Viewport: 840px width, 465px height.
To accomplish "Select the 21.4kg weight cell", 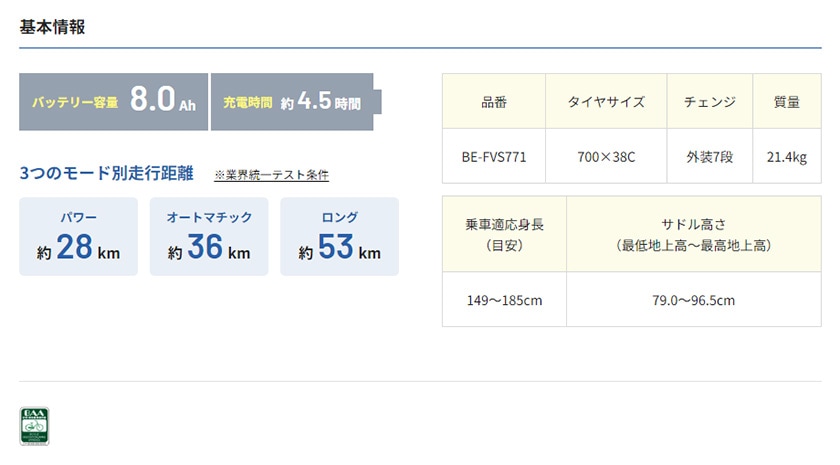I will click(787, 156).
